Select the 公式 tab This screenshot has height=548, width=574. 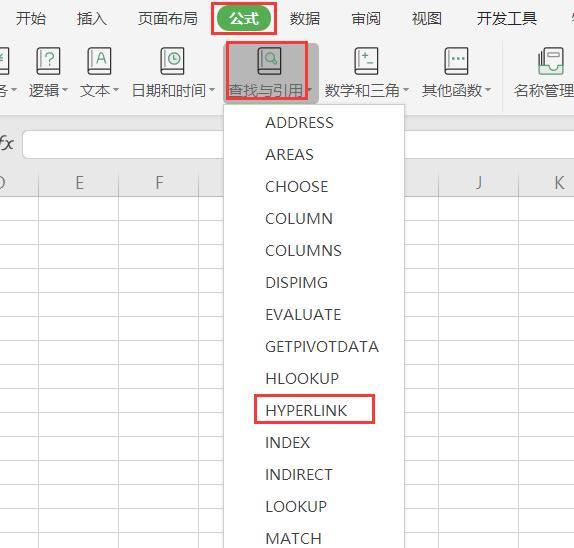(x=244, y=18)
